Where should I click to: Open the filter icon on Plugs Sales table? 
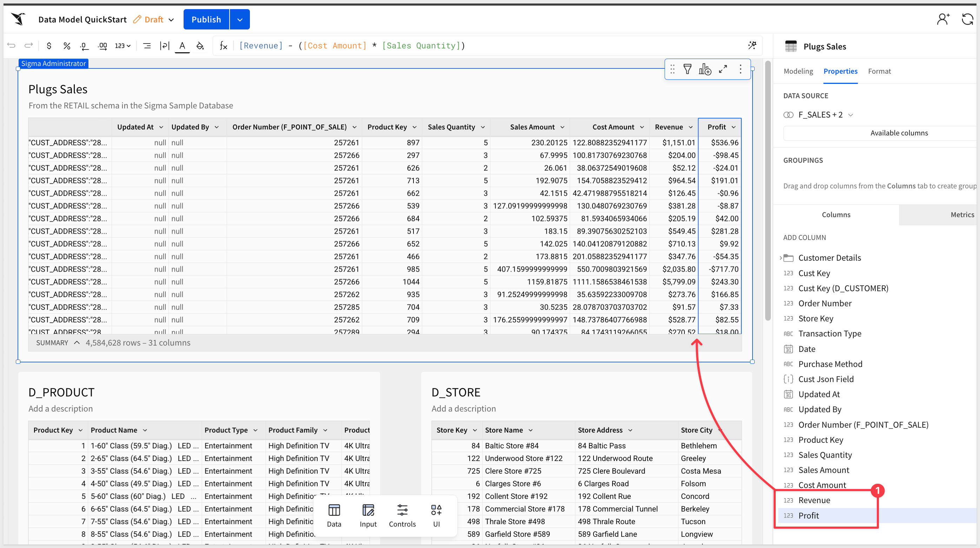point(688,69)
